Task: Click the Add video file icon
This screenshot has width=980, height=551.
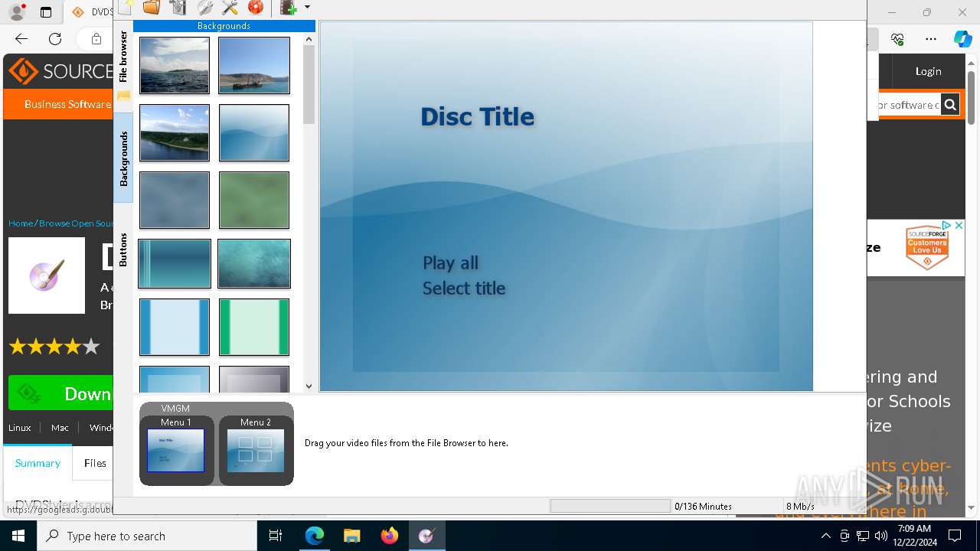Action: point(288,7)
